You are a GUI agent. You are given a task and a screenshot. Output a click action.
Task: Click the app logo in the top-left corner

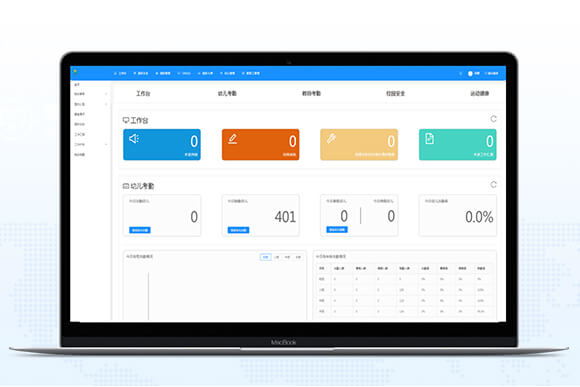click(75, 71)
